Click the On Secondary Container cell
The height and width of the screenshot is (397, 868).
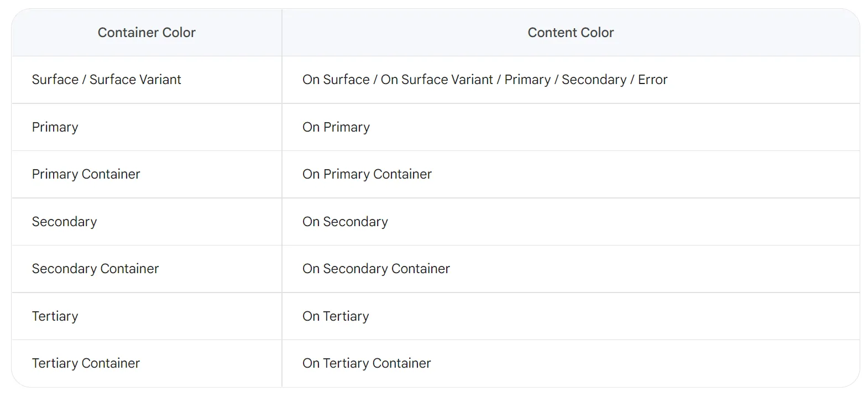(x=376, y=269)
